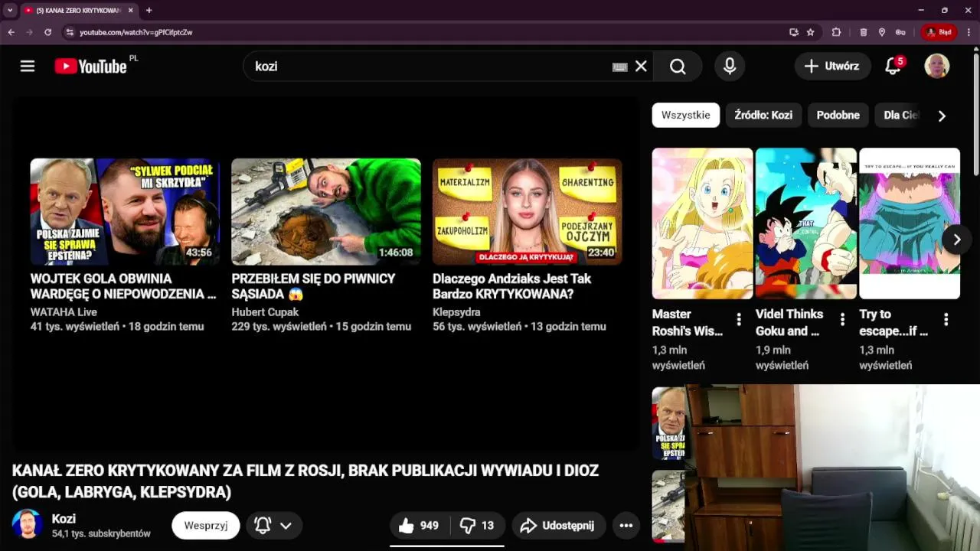Image resolution: width=980 pixels, height=551 pixels.
Task: Open the Master Roshi's Wis... short thumbnail
Action: (702, 223)
